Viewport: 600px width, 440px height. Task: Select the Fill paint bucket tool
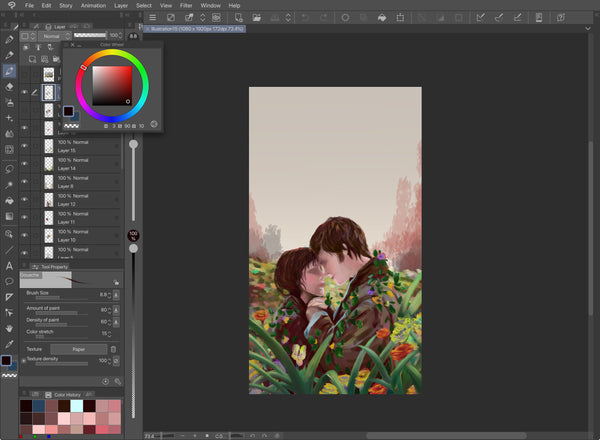coord(9,200)
